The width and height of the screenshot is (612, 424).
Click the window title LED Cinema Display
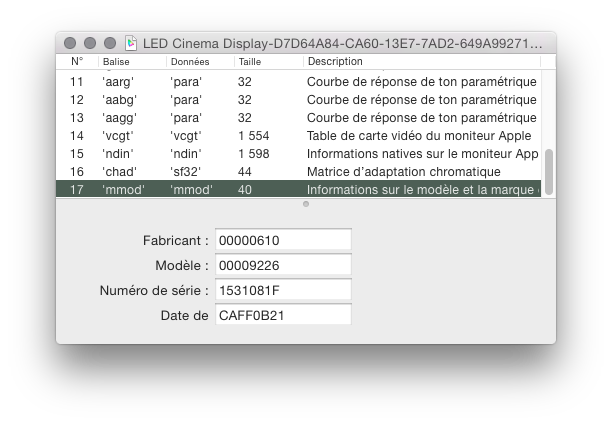(343, 43)
